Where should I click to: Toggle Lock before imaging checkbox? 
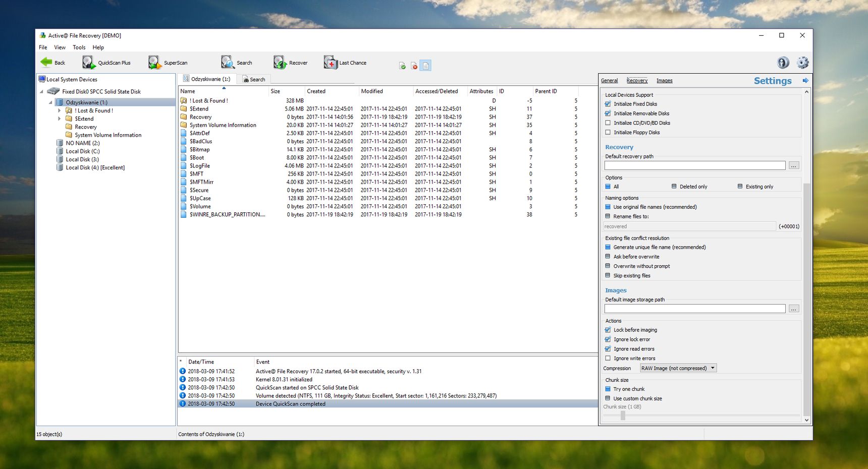tap(608, 330)
